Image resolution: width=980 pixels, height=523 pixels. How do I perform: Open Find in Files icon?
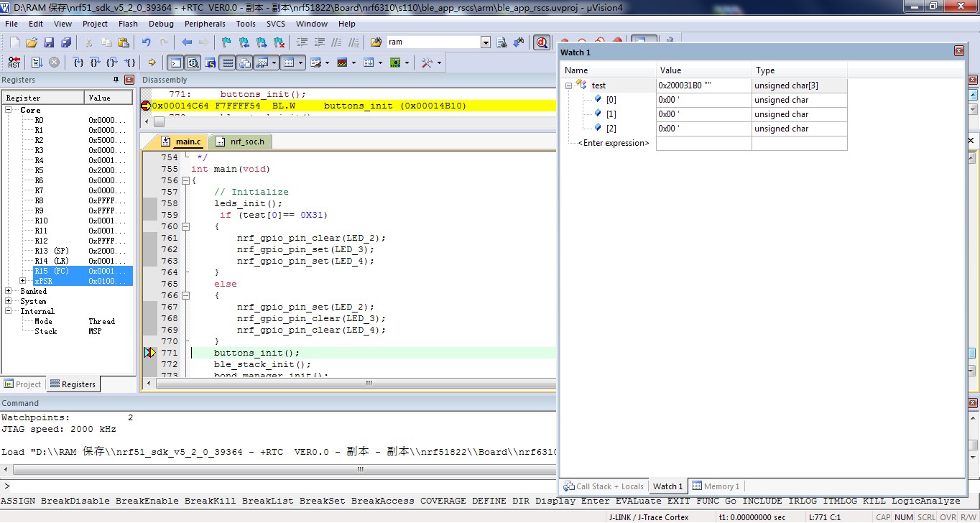[x=376, y=42]
